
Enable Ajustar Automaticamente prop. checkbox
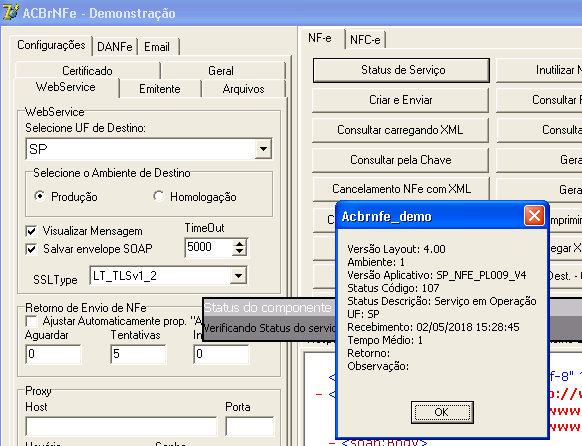(32, 321)
